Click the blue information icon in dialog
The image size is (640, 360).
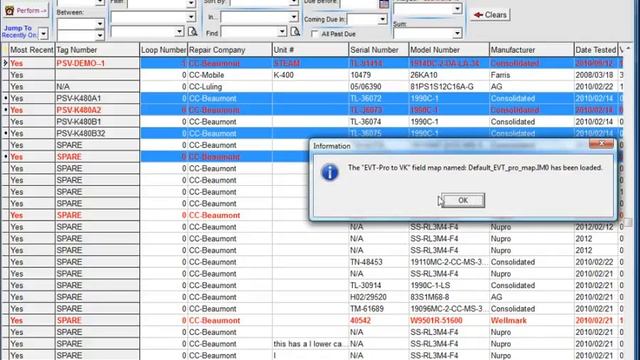pos(330,172)
